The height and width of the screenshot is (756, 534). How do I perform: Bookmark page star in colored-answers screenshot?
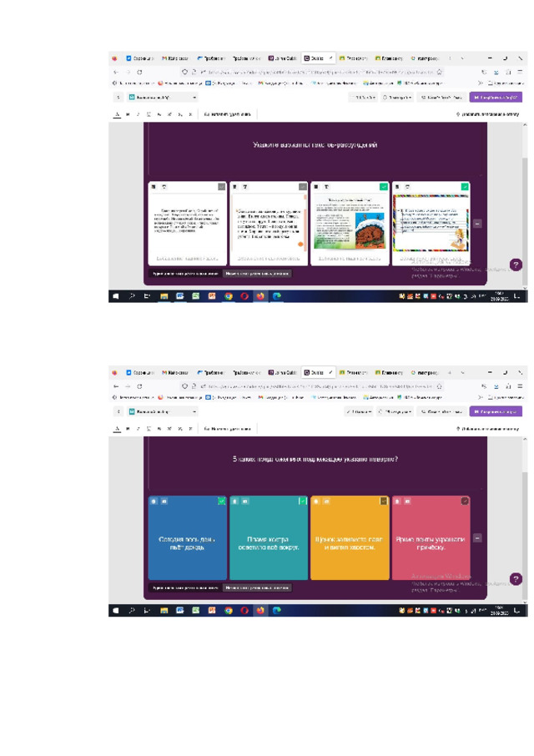point(439,386)
